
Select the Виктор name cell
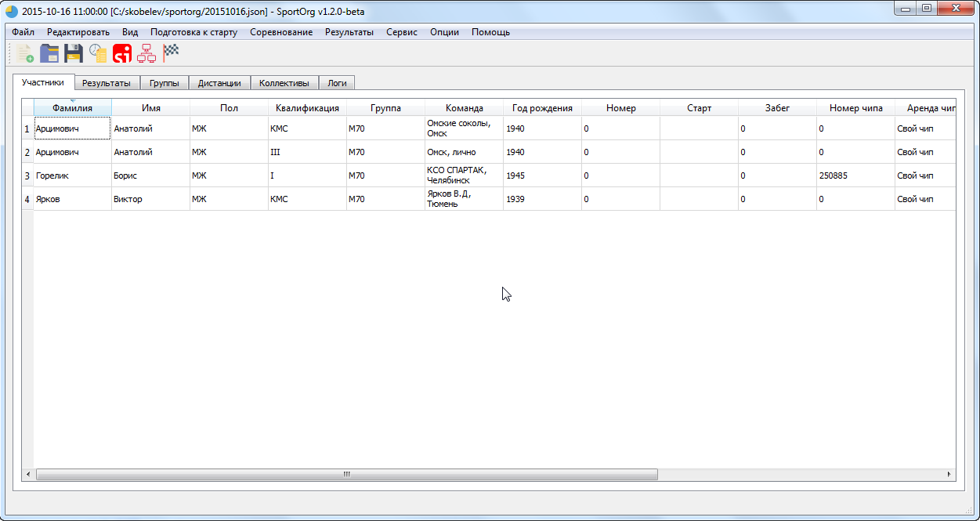pos(150,199)
